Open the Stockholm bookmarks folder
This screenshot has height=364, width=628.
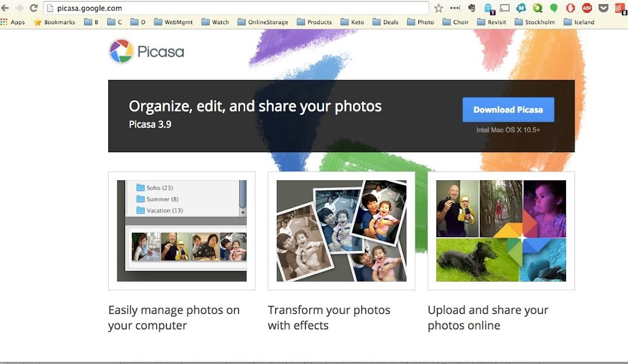(534, 22)
